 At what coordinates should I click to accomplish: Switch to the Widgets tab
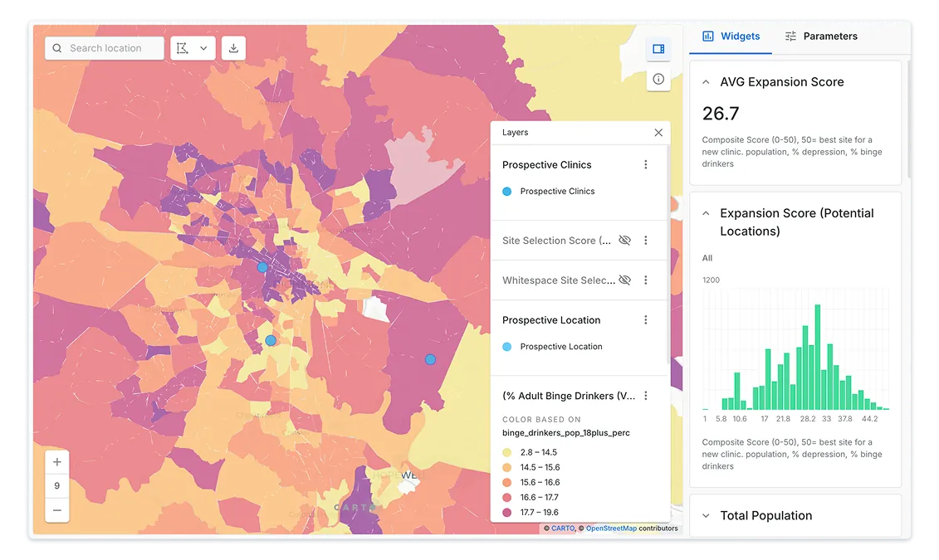(731, 37)
